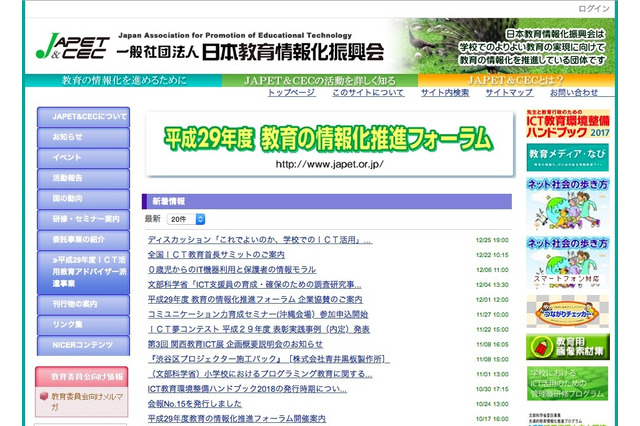Open 小学校におけるプログラミング教育 news link
640x426 pixels.
[260, 374]
